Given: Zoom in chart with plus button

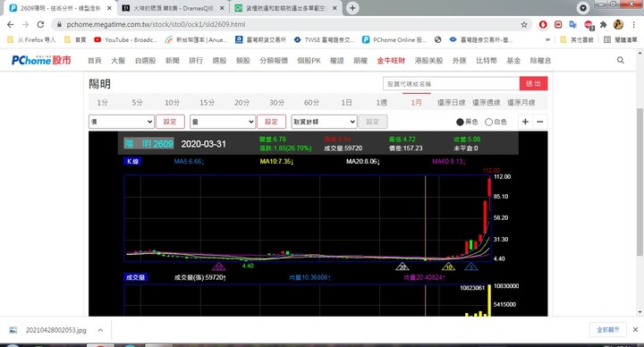Looking at the screenshot, I should point(525,122).
